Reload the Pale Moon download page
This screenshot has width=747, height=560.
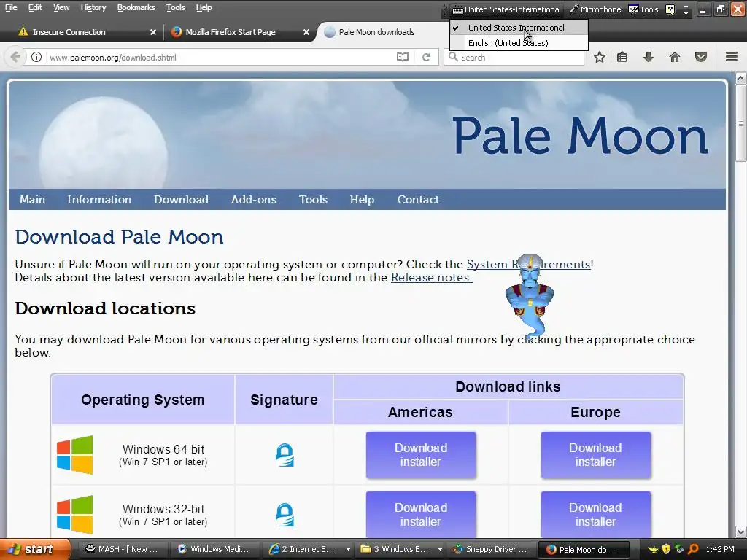pyautogui.click(x=426, y=57)
